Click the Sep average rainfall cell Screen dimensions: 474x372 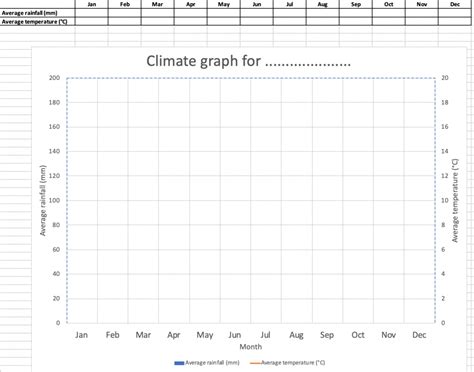tap(356, 13)
